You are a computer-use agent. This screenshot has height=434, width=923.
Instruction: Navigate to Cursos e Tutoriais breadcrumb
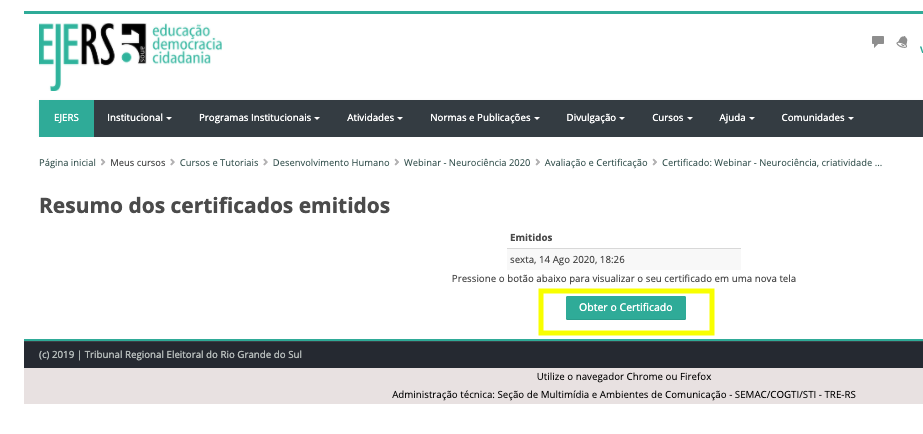(x=218, y=162)
